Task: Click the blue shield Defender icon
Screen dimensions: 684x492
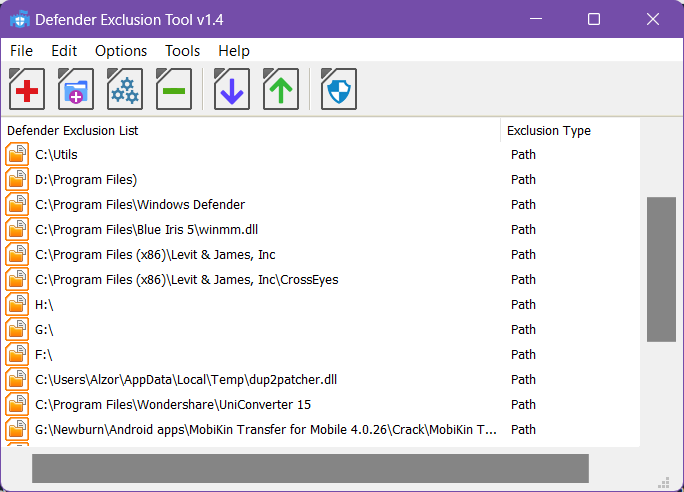Action: tap(339, 89)
